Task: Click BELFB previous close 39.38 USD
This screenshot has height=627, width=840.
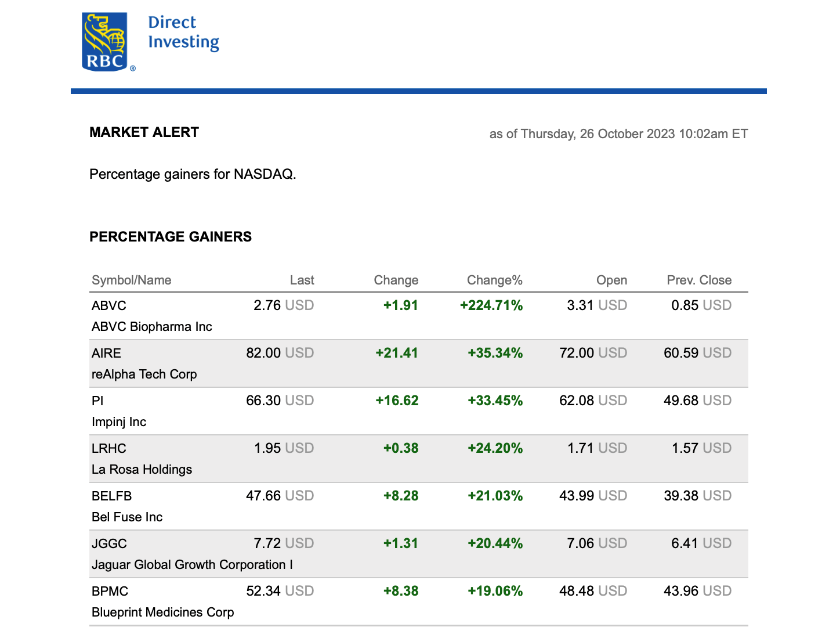Action: coord(698,496)
